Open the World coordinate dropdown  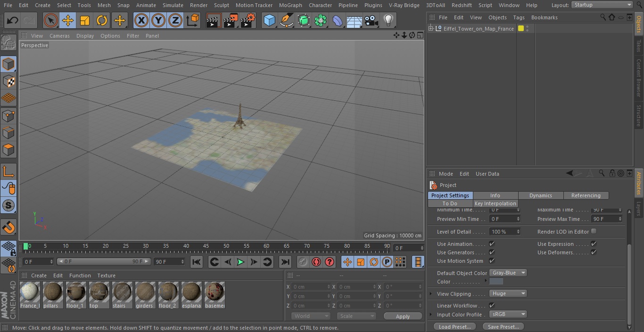[x=310, y=316]
